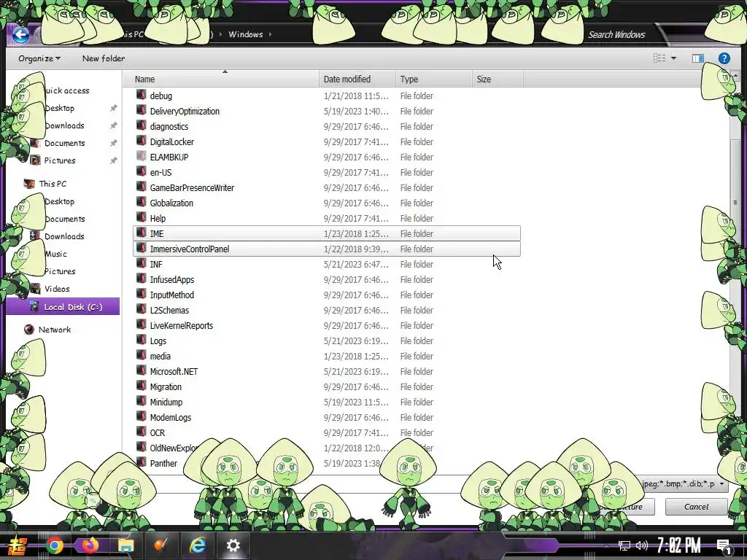Open Settings gear on taskbar
The width and height of the screenshot is (747, 560).
click(233, 545)
